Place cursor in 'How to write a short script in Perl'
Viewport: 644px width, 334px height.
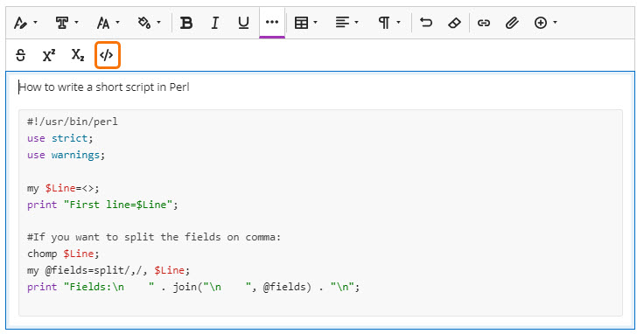(104, 87)
